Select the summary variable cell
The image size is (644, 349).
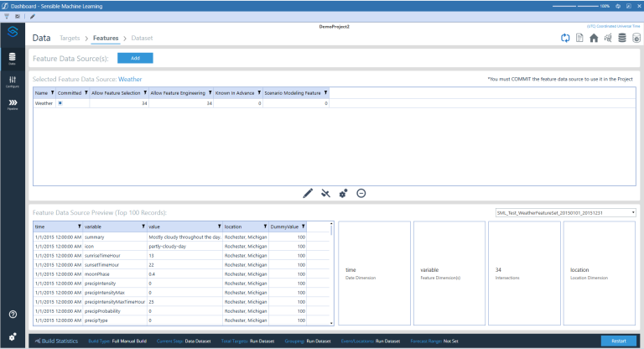point(115,237)
